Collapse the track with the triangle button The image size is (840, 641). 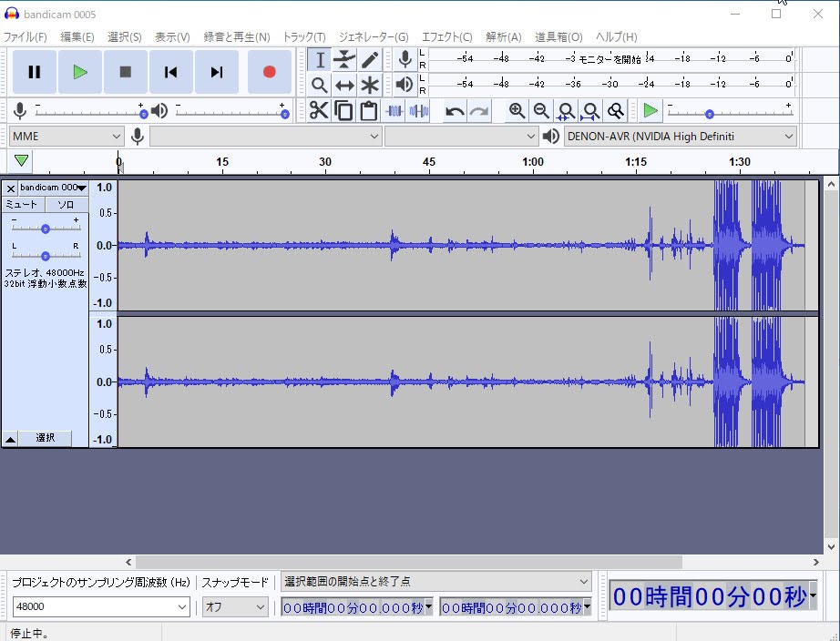10,438
